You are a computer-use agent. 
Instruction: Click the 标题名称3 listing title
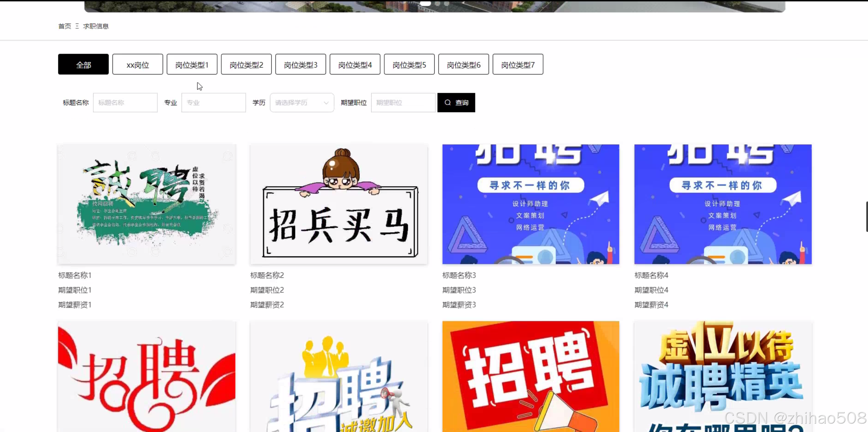click(x=459, y=275)
